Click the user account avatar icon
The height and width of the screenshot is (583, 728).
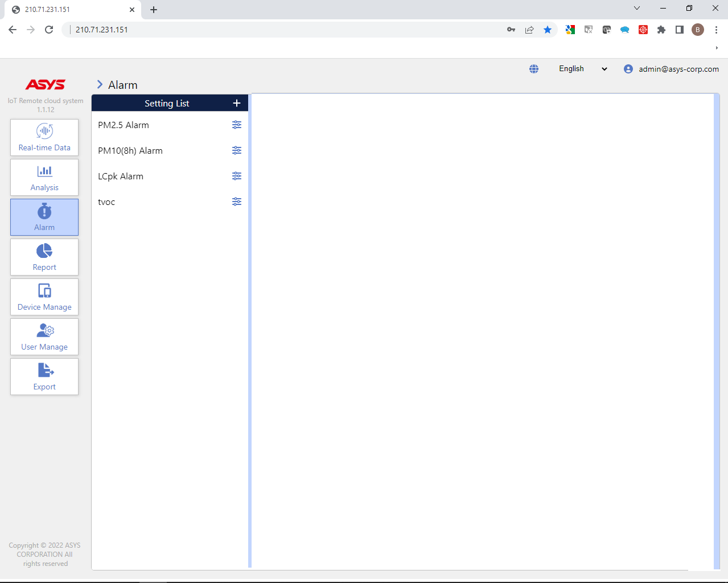point(628,69)
